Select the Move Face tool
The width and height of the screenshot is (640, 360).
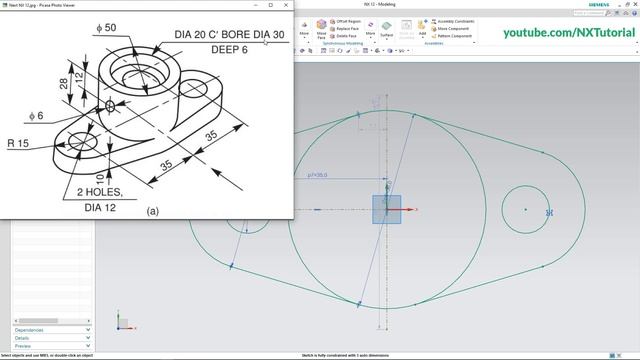click(x=321, y=29)
